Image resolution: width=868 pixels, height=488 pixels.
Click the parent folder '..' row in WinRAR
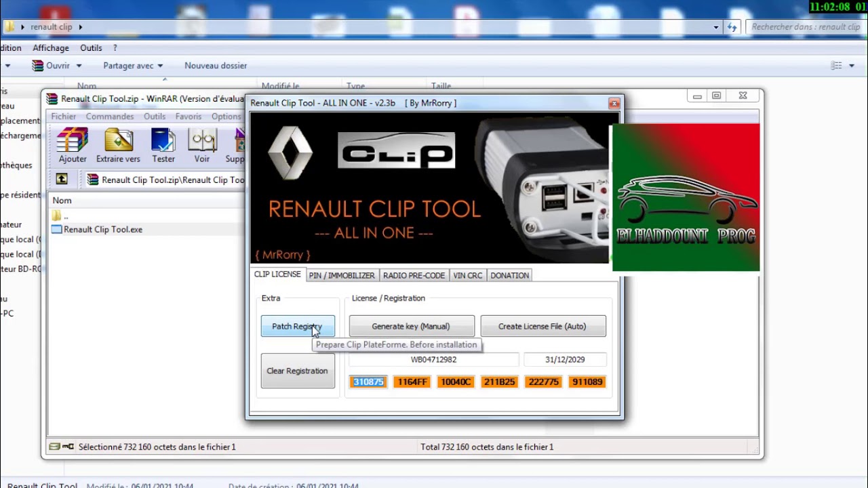point(61,216)
